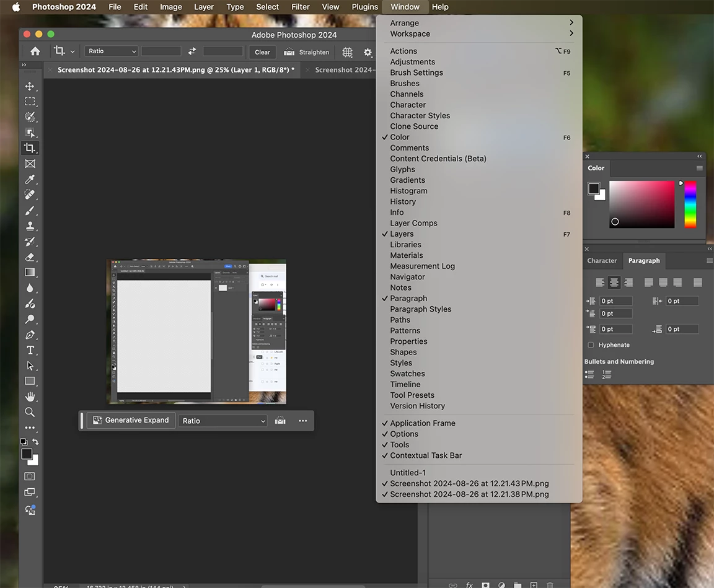This screenshot has height=588, width=714.
Task: Select the Rectangle shape tool
Action: tap(30, 382)
